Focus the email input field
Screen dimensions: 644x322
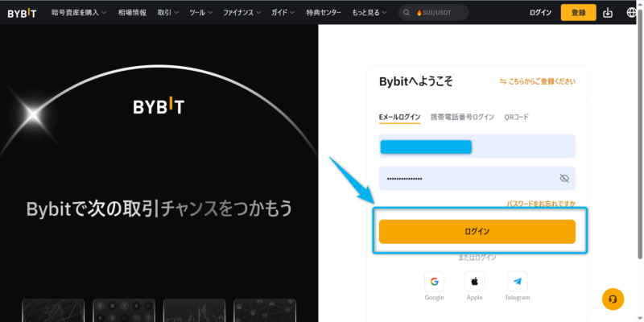click(477, 147)
